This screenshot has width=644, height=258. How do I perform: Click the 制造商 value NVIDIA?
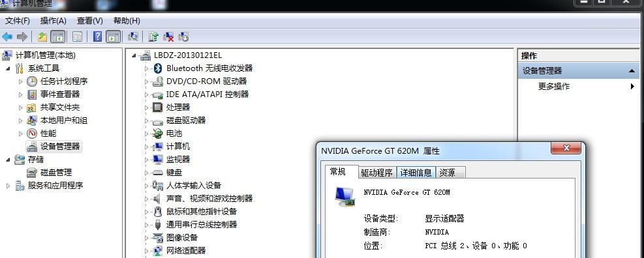point(437,232)
